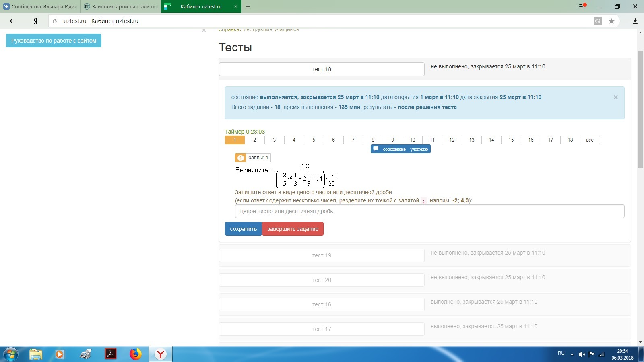The height and width of the screenshot is (362, 644).
Task: Select question 3 in the task navigator
Action: [274, 140]
